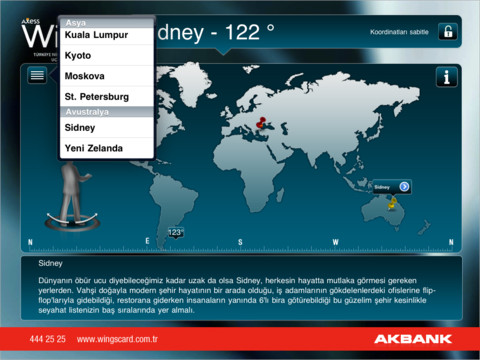Open the city list menu icon
480x360 pixels.
[37, 75]
